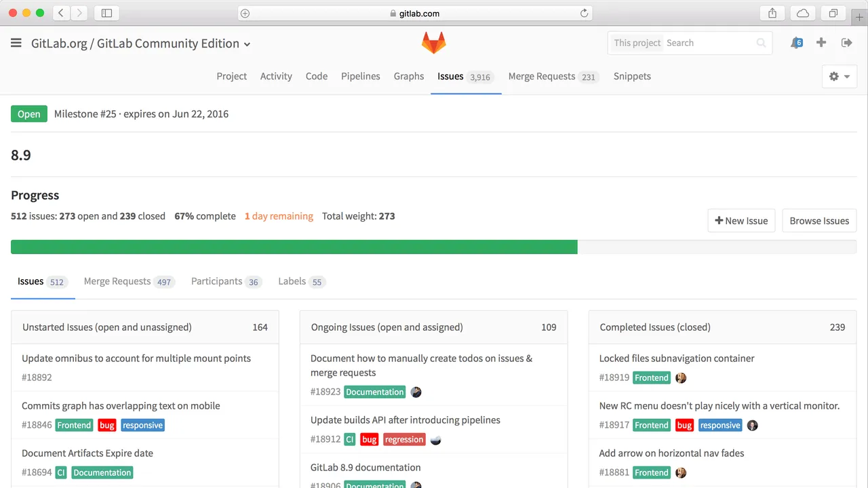Click Documentation label on #18923
This screenshot has height=488, width=868.
coord(375,392)
